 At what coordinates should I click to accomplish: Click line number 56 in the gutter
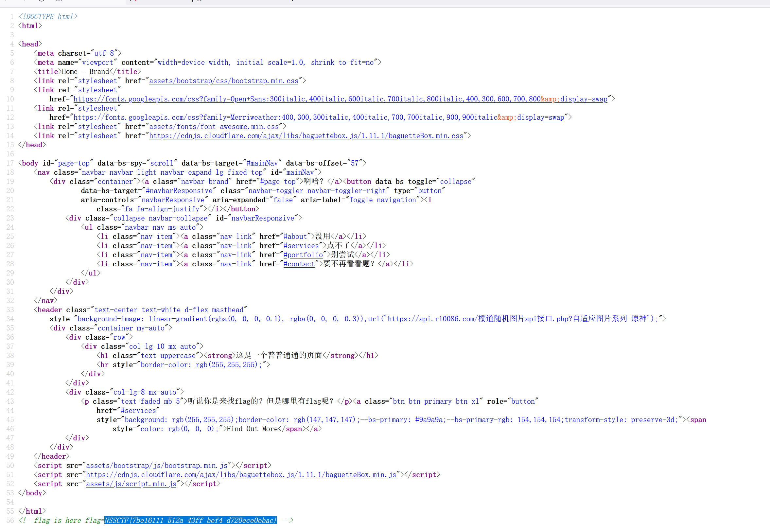tap(10, 520)
